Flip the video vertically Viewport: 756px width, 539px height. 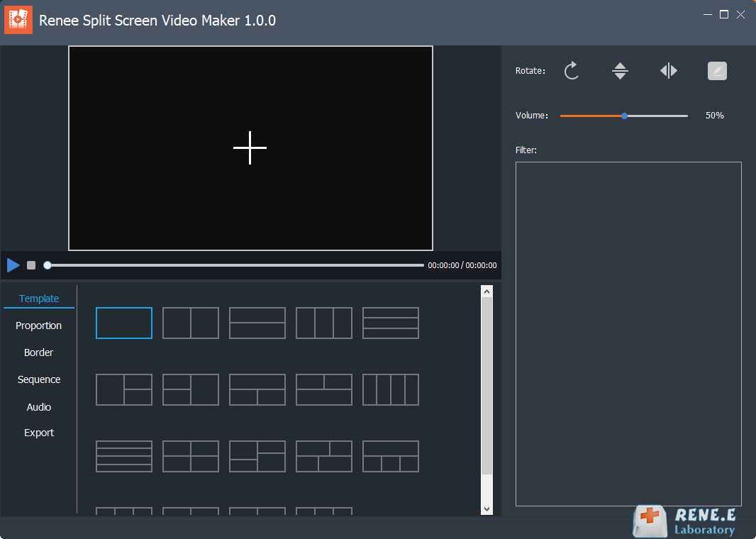pyautogui.click(x=620, y=71)
